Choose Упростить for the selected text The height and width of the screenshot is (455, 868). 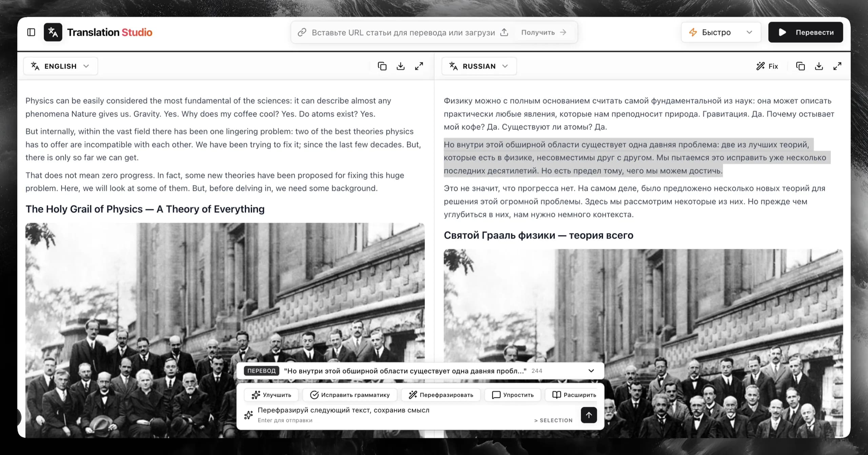pyautogui.click(x=513, y=394)
